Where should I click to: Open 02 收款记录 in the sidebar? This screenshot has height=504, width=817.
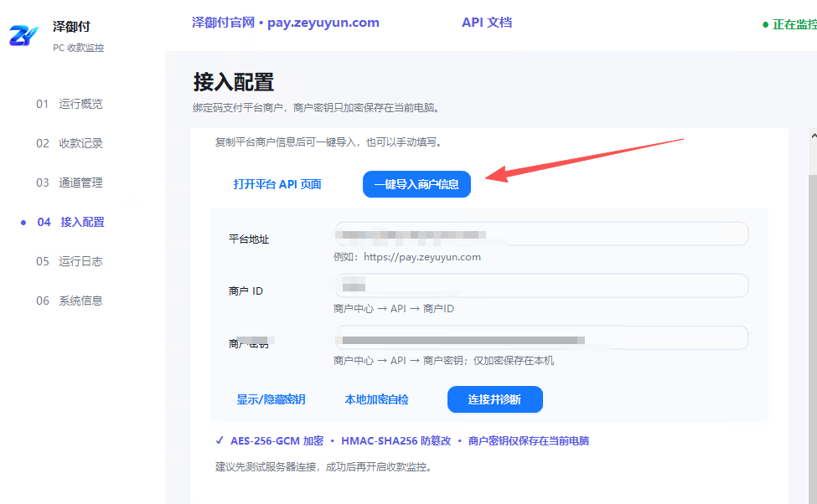(x=70, y=143)
